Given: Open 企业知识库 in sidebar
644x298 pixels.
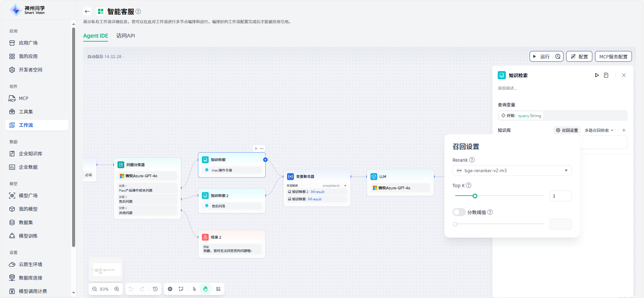Looking at the screenshot, I should point(31,154).
